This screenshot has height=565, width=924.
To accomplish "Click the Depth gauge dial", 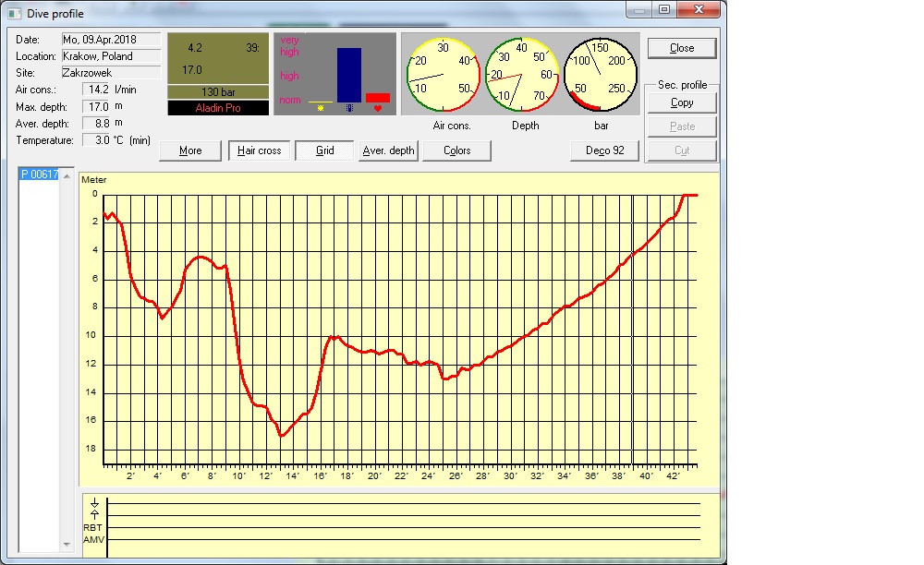I will coord(521,75).
